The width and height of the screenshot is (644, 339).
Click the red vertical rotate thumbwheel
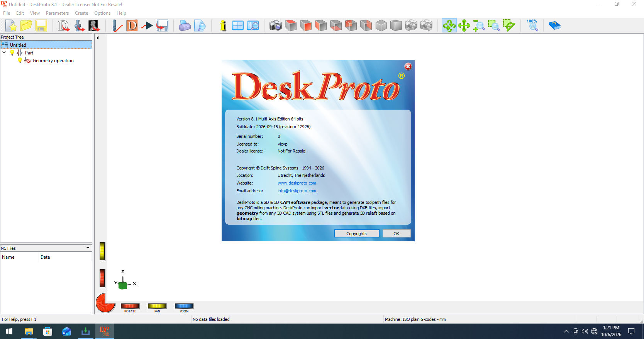coord(102,278)
